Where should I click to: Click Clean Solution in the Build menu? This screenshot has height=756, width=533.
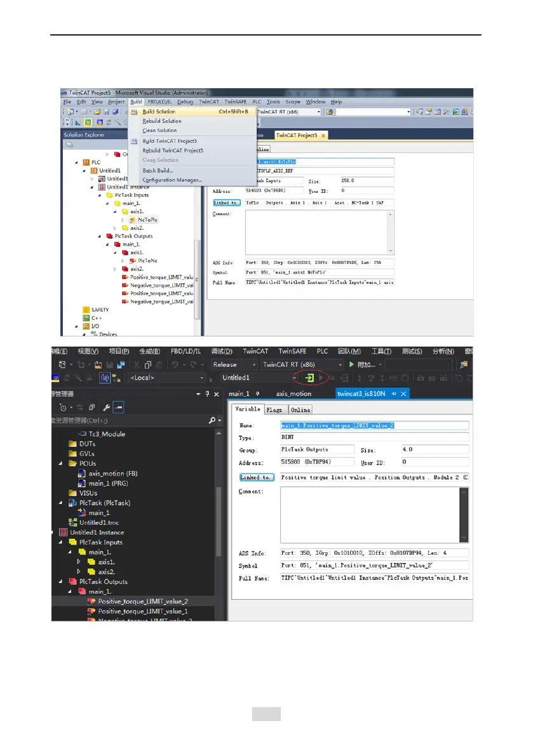159,130
